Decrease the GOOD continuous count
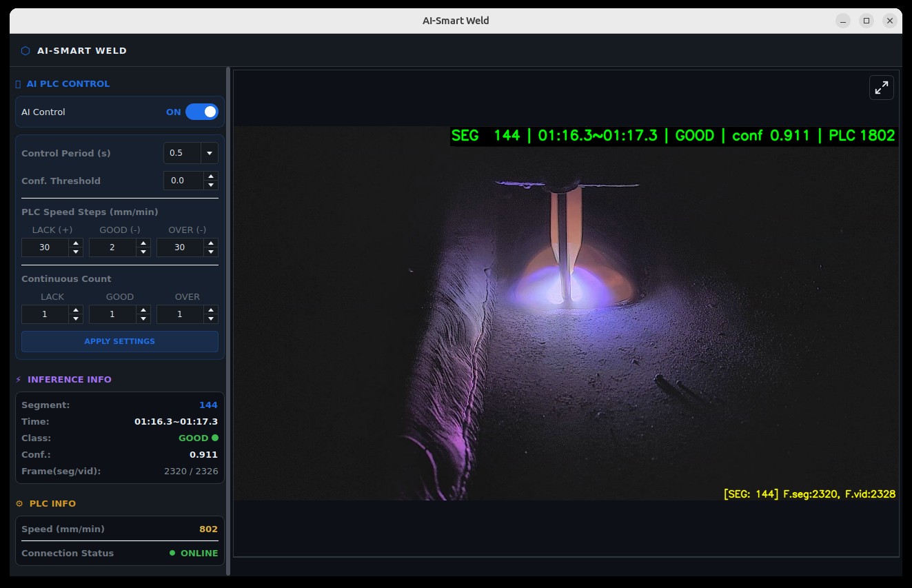The width and height of the screenshot is (912, 588). coord(143,318)
